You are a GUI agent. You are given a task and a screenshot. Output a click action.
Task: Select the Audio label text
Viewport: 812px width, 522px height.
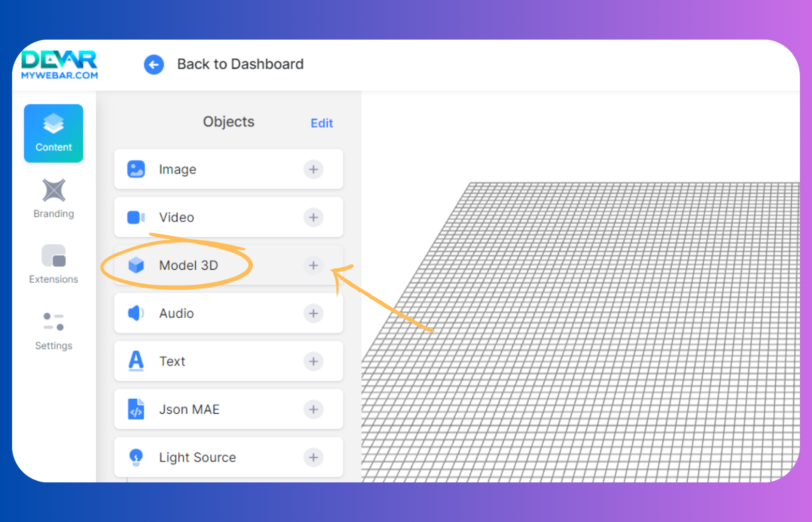coord(176,313)
